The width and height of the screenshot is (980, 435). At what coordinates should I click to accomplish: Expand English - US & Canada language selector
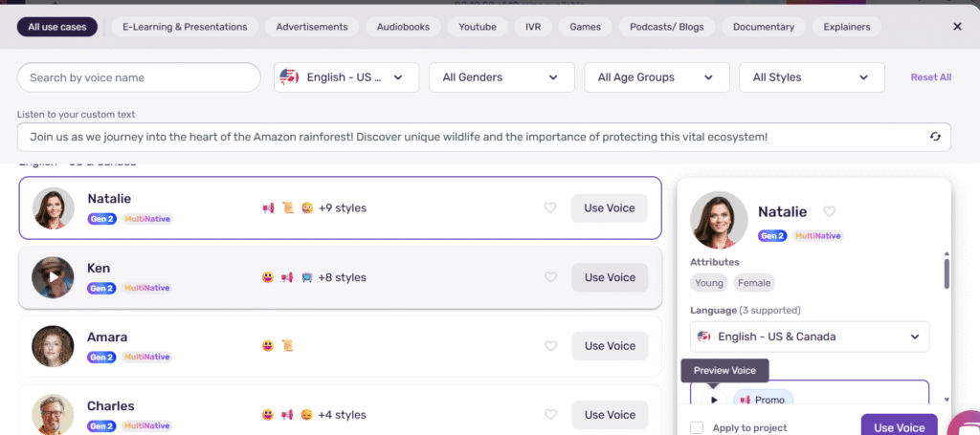pyautogui.click(x=810, y=337)
